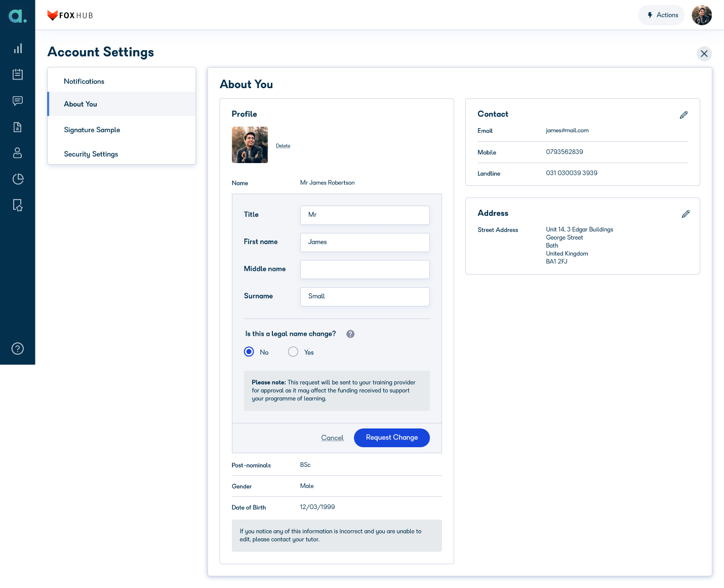Image resolution: width=724 pixels, height=588 pixels.
Task: Open the notepad tasks sidebar icon
Action: click(18, 74)
